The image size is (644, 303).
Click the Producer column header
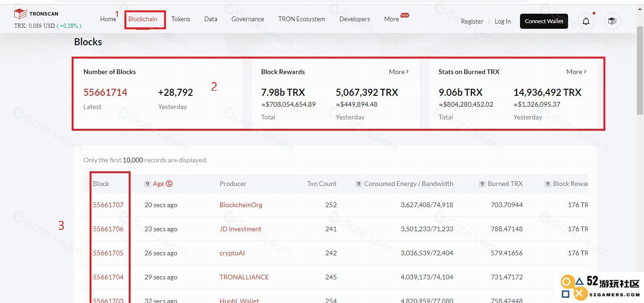(233, 184)
